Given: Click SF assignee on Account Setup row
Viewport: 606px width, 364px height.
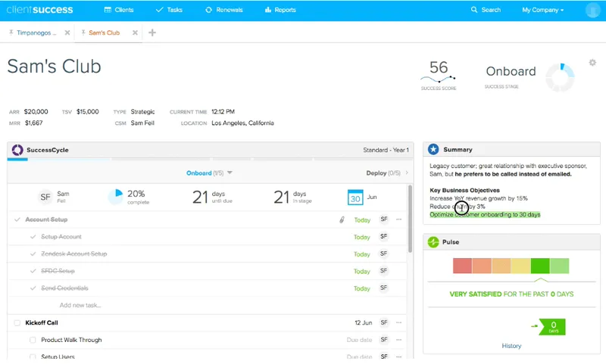Looking at the screenshot, I should (x=383, y=219).
